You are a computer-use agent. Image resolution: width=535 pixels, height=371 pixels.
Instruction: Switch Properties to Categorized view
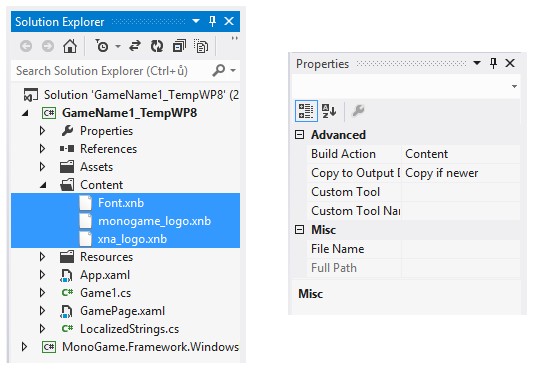pos(306,111)
